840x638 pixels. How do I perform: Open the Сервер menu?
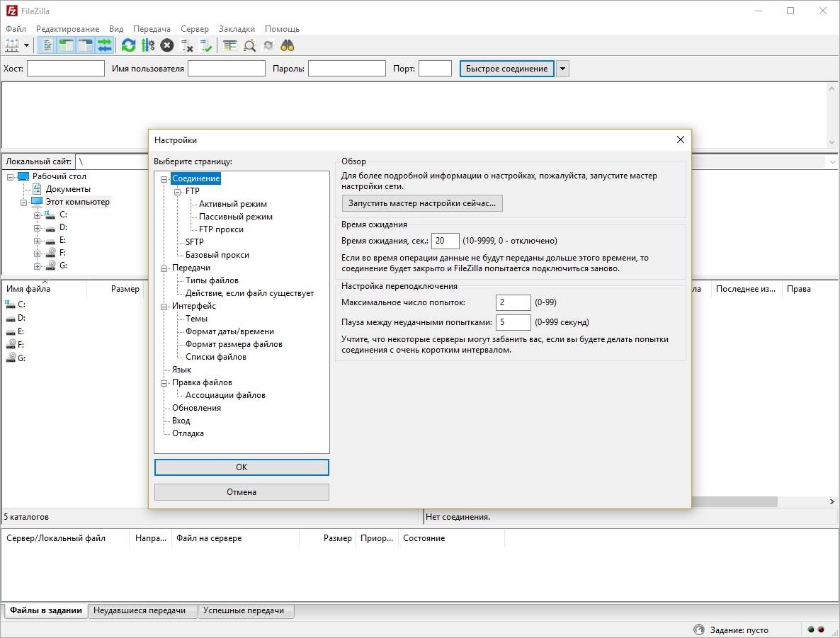click(x=195, y=29)
